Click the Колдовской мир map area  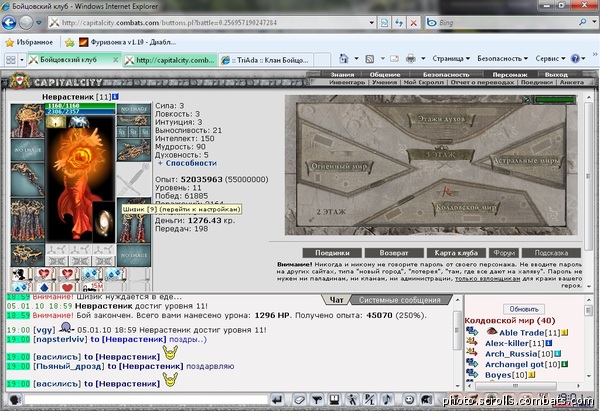(466, 207)
